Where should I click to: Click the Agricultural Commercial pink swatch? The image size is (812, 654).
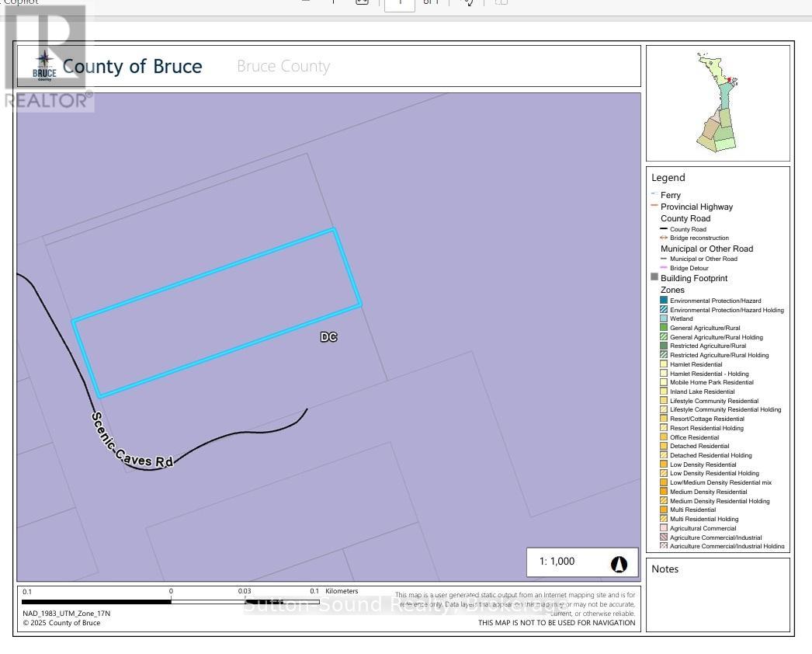[x=664, y=528]
